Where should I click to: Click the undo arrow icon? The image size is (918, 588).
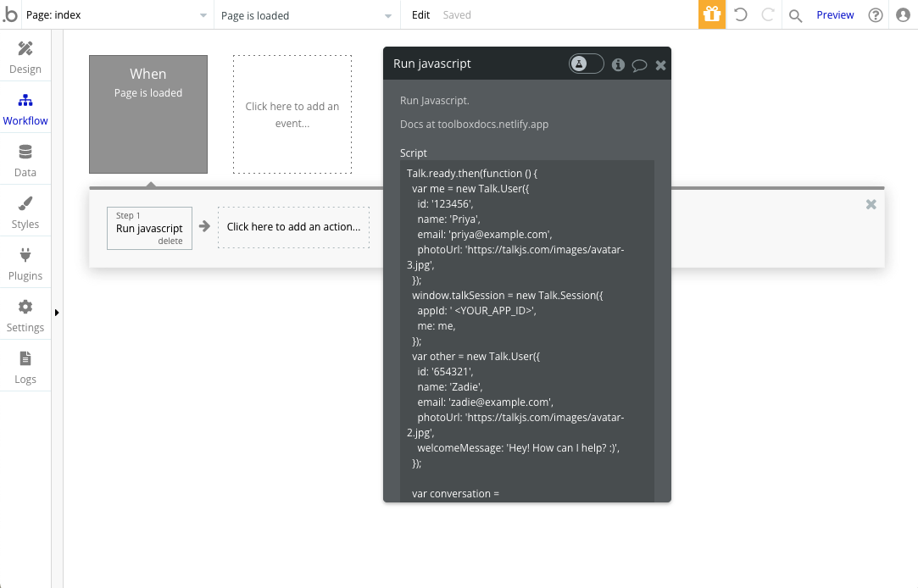coord(741,14)
